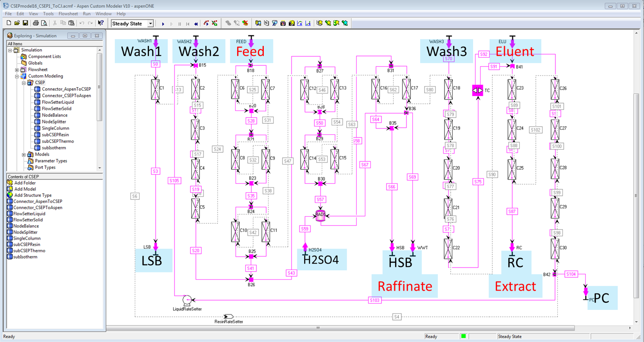The width and height of the screenshot is (644, 342).
Task: Click the blue Rewind double-arrow icon
Action: [196, 23]
